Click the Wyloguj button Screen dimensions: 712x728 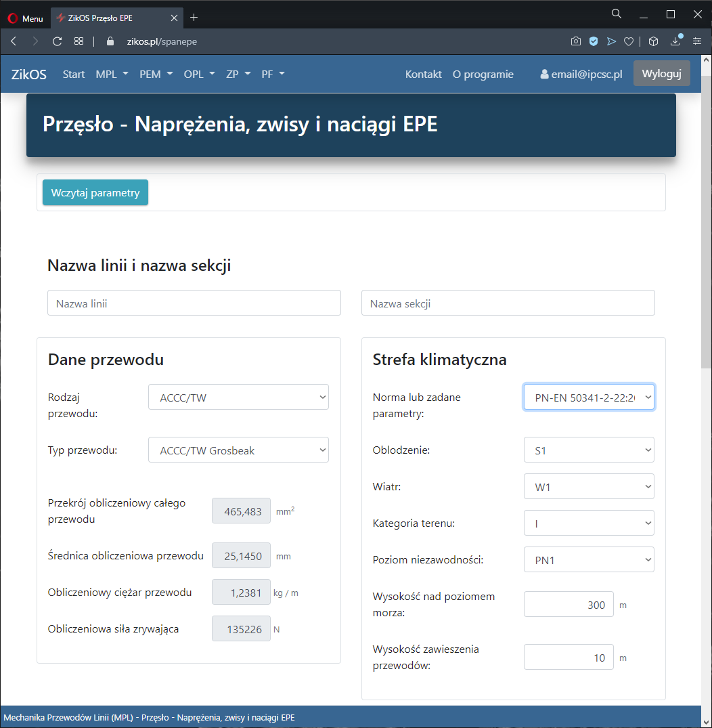pos(661,74)
